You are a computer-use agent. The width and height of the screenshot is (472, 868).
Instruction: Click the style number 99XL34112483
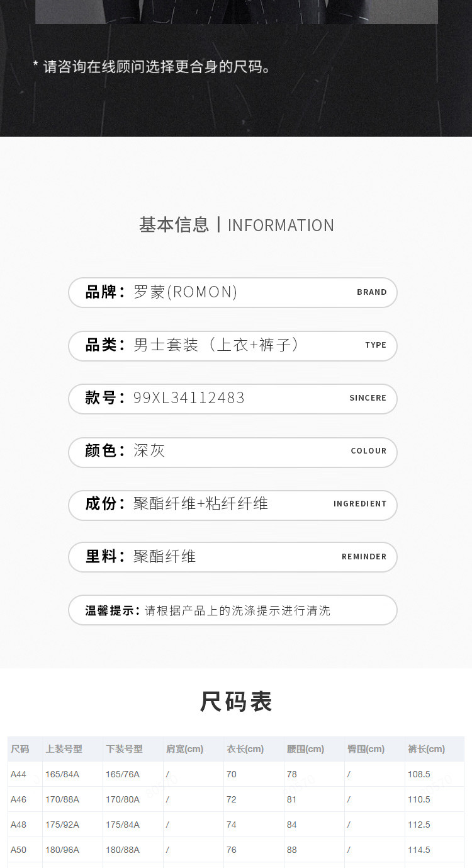pos(189,398)
